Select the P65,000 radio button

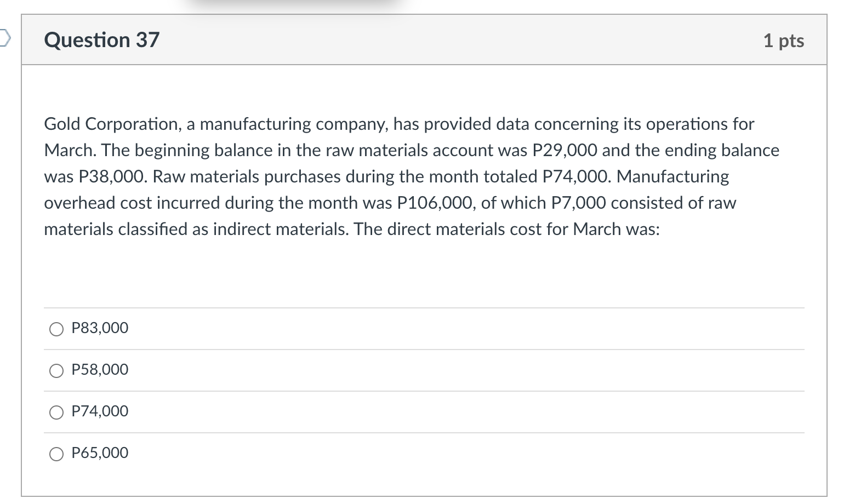56,454
